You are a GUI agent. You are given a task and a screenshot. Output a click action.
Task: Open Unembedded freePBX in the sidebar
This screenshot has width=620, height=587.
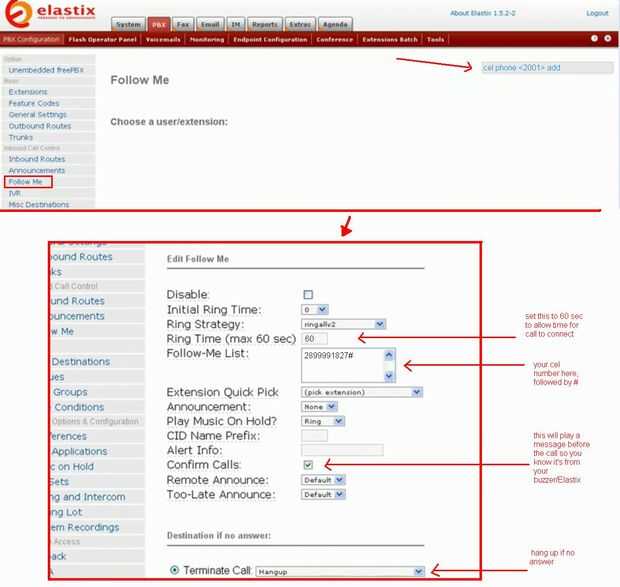click(x=46, y=70)
